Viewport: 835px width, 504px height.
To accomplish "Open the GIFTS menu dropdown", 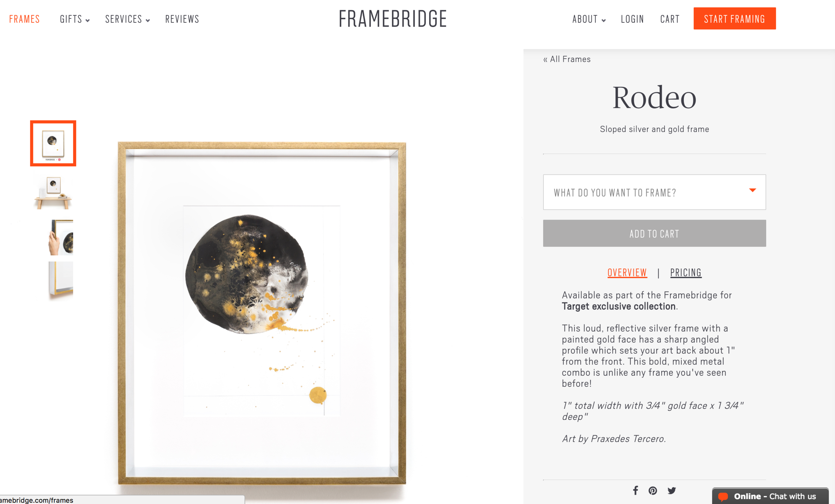I will click(x=73, y=19).
